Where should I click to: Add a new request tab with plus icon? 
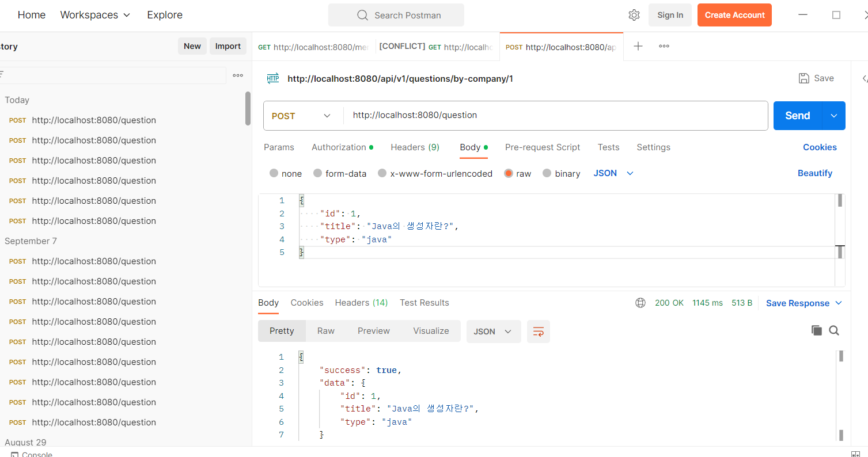click(x=638, y=46)
